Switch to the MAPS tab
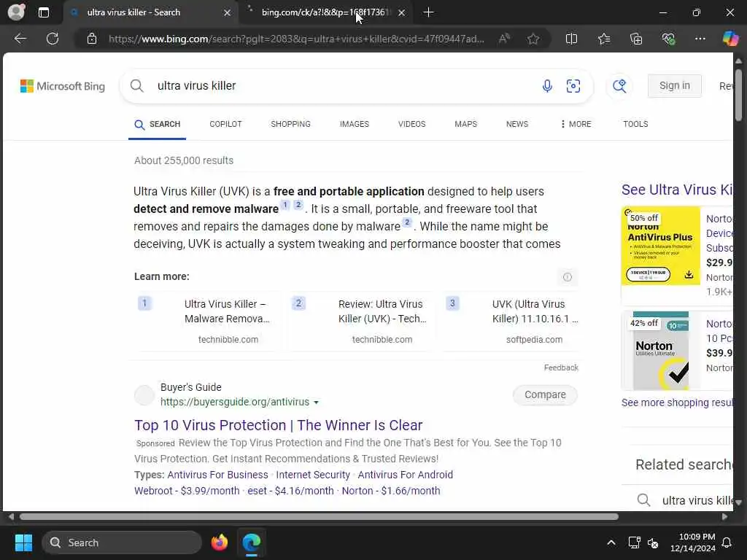Viewport: 747px width, 560px height. (465, 124)
